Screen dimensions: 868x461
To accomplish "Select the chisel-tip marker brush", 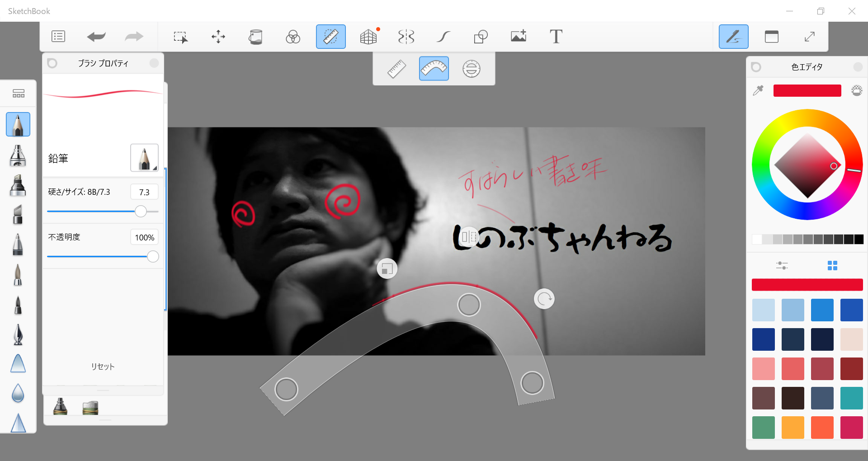I will click(18, 215).
